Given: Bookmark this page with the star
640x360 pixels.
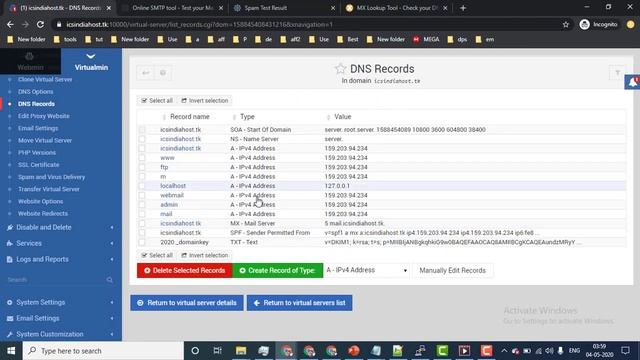Looking at the screenshot, I should (x=566, y=24).
